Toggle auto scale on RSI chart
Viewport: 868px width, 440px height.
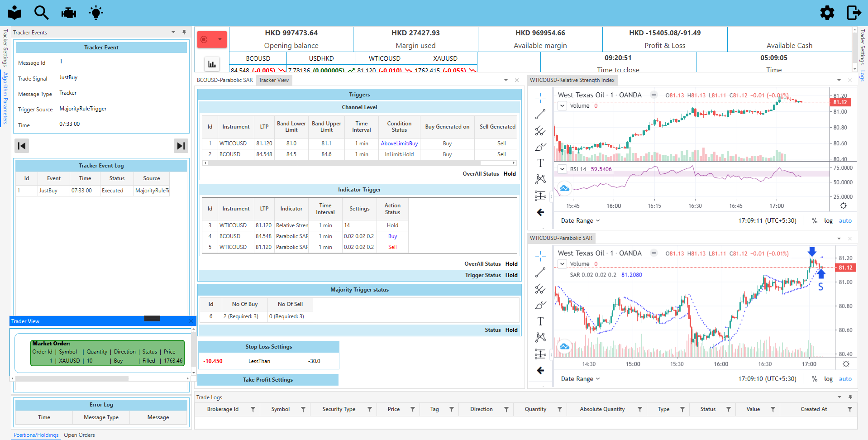point(845,221)
